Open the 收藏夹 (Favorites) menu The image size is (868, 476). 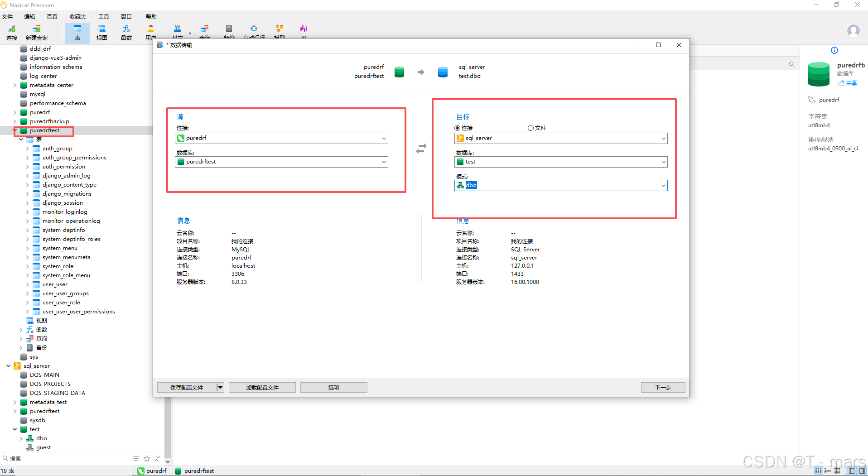78,17
